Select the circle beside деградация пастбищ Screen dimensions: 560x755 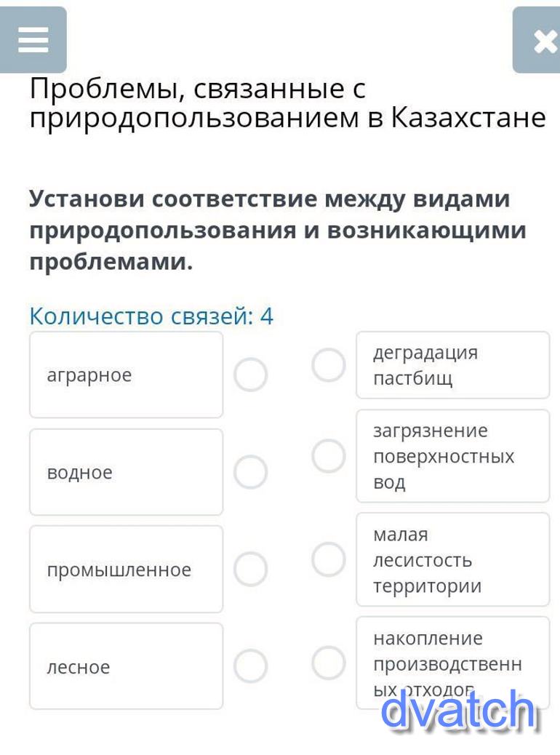point(329,365)
